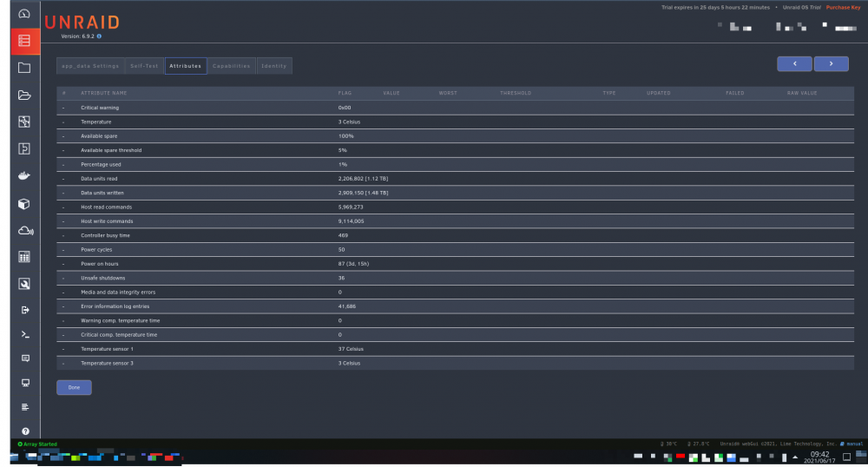
Task: Click the Purchase Key link
Action: pyautogui.click(x=843, y=7)
